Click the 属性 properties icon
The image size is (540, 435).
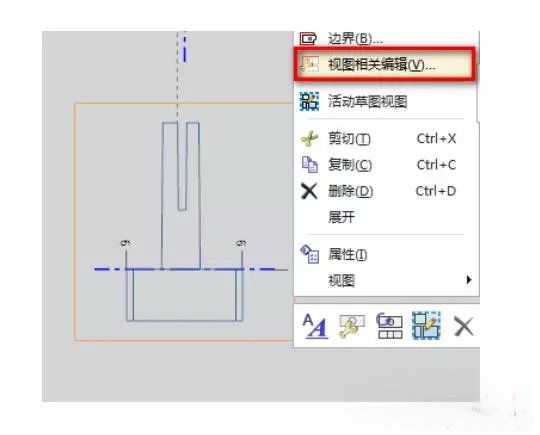(309, 254)
